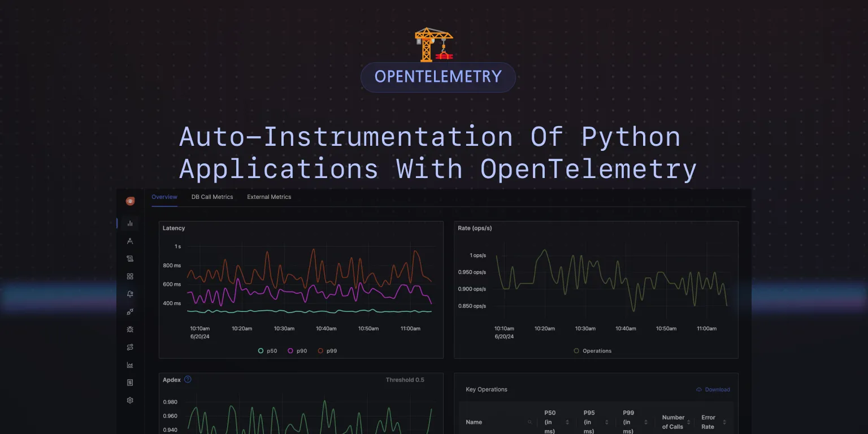Click the Auto-Instrumentation article title text
Image resolution: width=868 pixels, height=434 pixels.
click(x=438, y=153)
